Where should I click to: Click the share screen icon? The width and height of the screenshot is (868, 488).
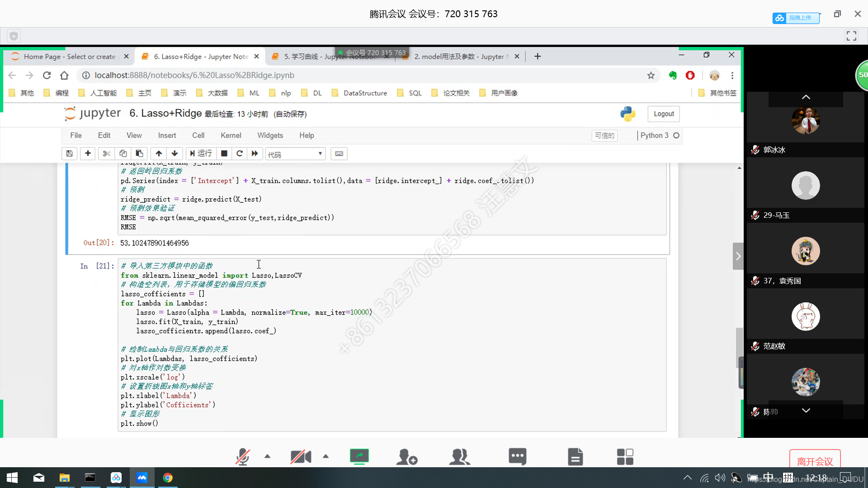pyautogui.click(x=359, y=456)
